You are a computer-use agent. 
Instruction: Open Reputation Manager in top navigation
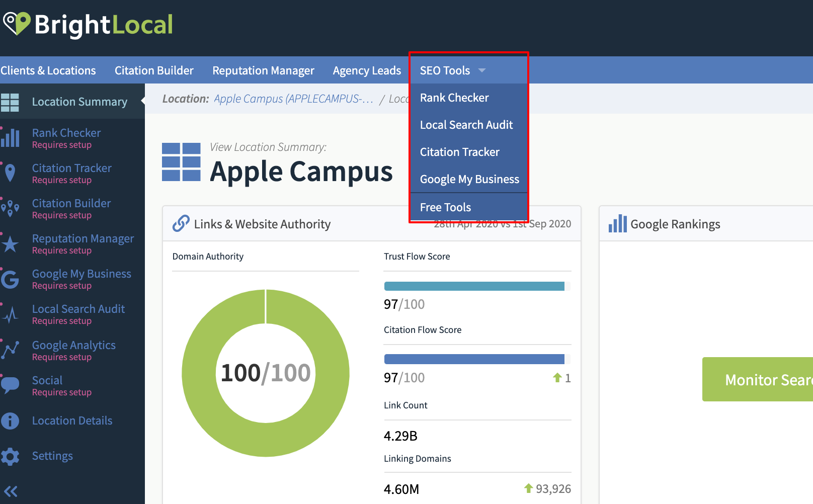[x=263, y=70]
